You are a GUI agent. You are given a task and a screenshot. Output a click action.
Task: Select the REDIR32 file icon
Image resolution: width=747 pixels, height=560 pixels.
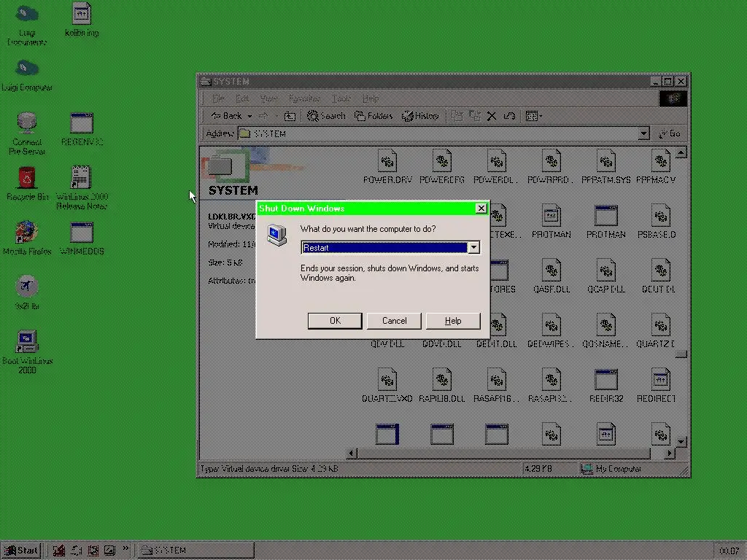click(606, 386)
